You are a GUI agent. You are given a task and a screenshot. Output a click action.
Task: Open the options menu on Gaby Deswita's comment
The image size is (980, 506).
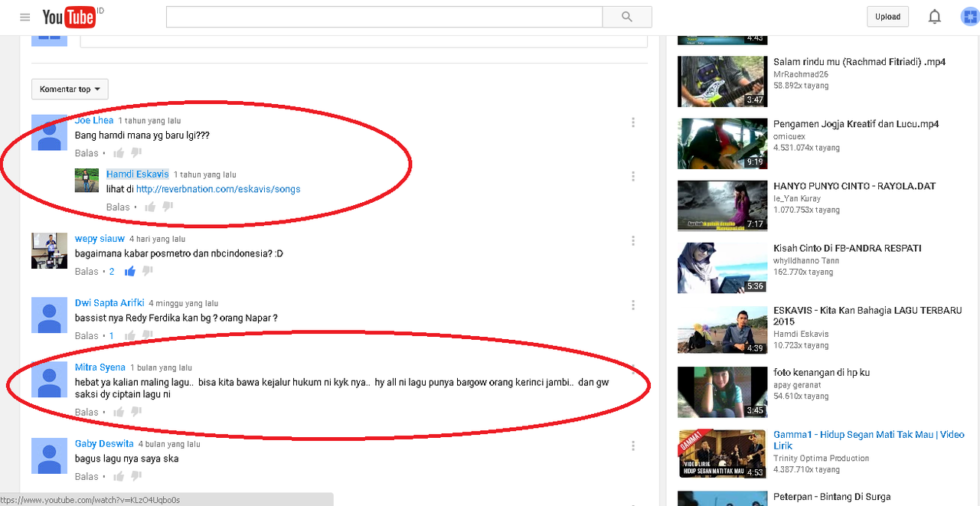point(633,446)
